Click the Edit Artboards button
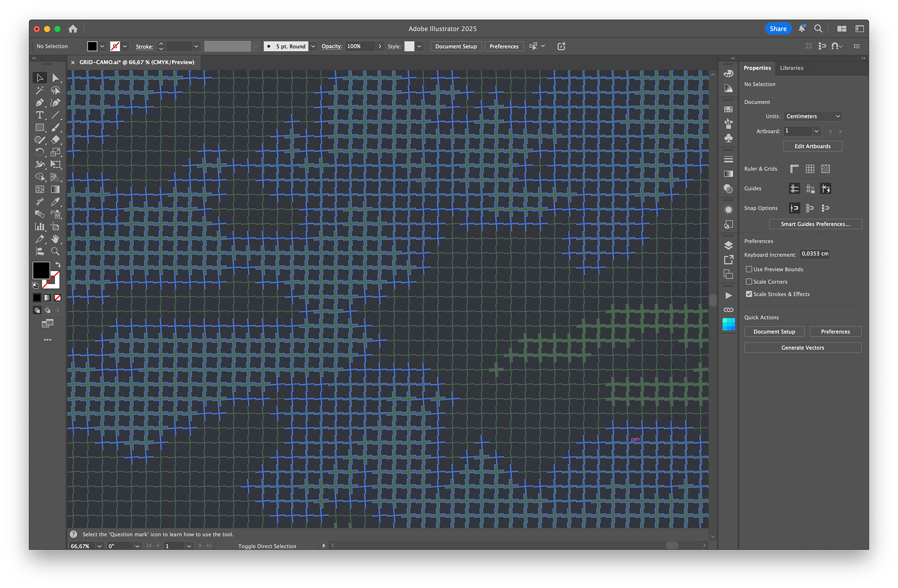Image resolution: width=898 pixels, height=588 pixels. (x=812, y=146)
